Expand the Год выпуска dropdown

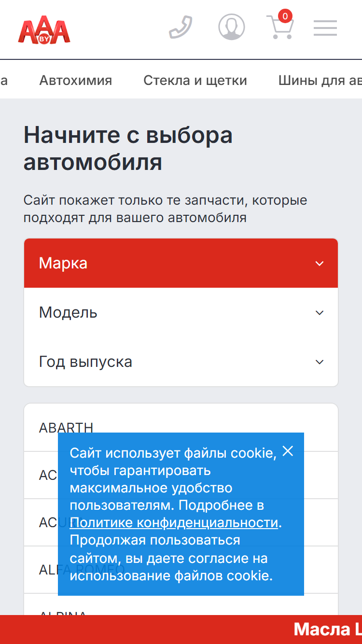(181, 362)
